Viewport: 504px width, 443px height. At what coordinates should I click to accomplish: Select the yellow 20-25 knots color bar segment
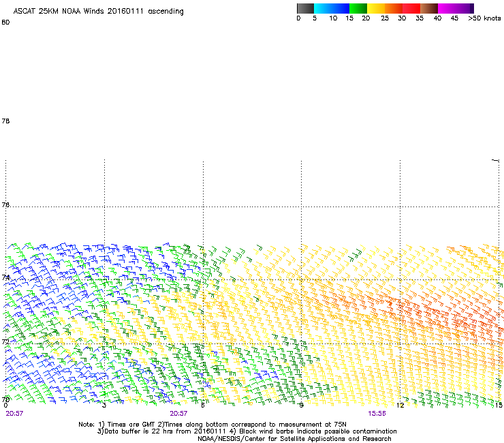coord(376,8)
